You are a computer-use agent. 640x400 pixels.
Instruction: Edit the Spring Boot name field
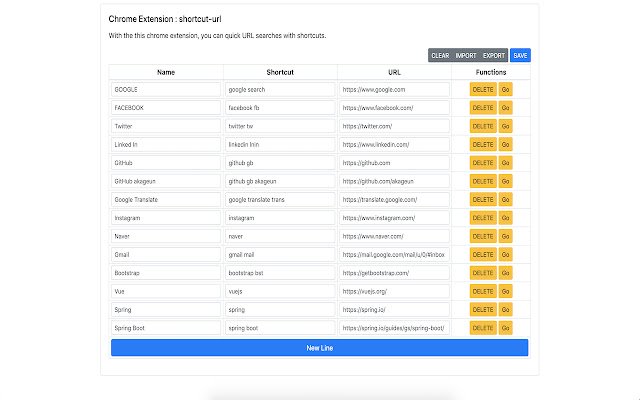[166, 328]
